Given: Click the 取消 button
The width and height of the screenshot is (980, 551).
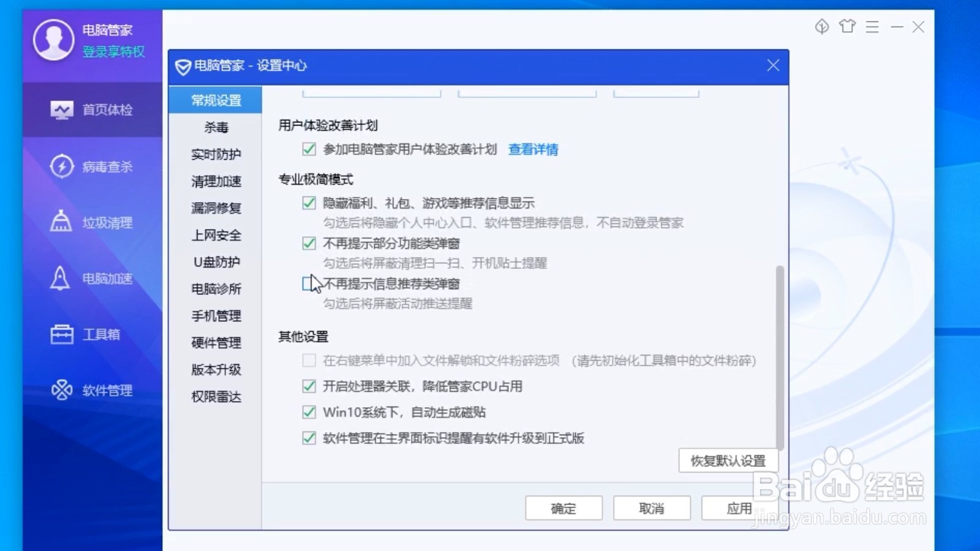Looking at the screenshot, I should [x=652, y=508].
